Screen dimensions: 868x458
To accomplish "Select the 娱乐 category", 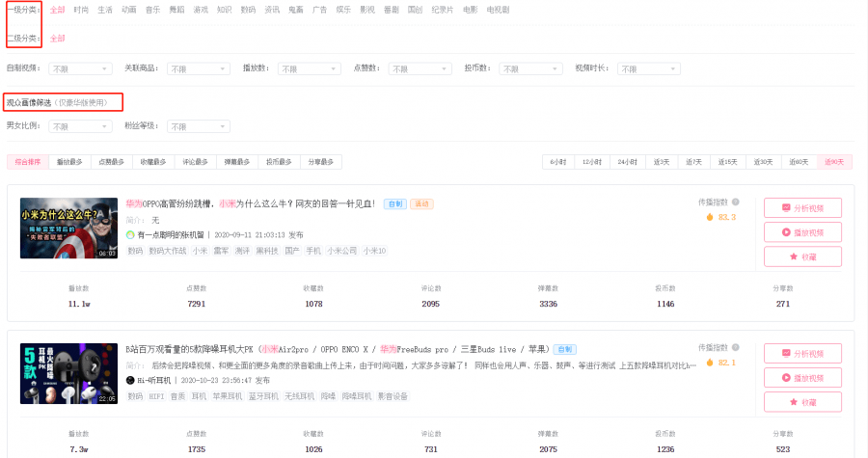I will 343,10.
